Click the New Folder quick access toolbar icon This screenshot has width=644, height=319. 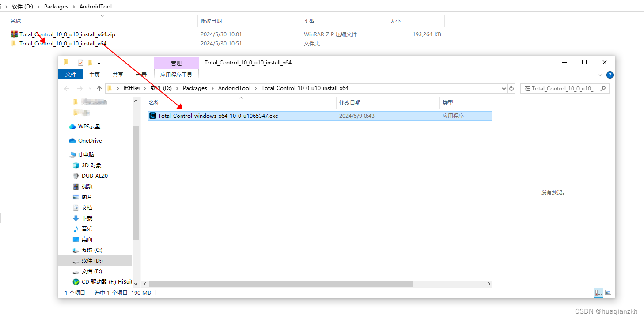coord(90,63)
